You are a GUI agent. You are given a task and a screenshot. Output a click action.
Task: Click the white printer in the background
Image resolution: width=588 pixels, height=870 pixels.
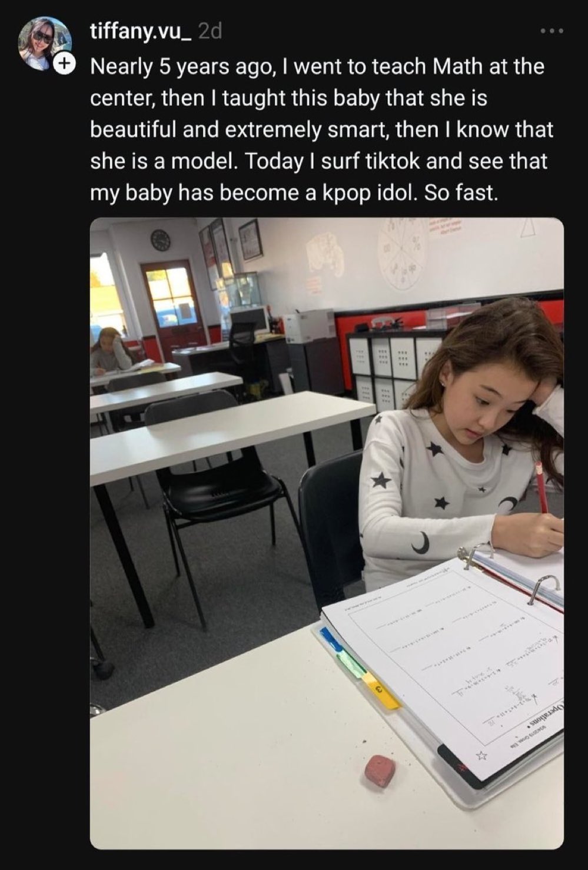pos(308,326)
